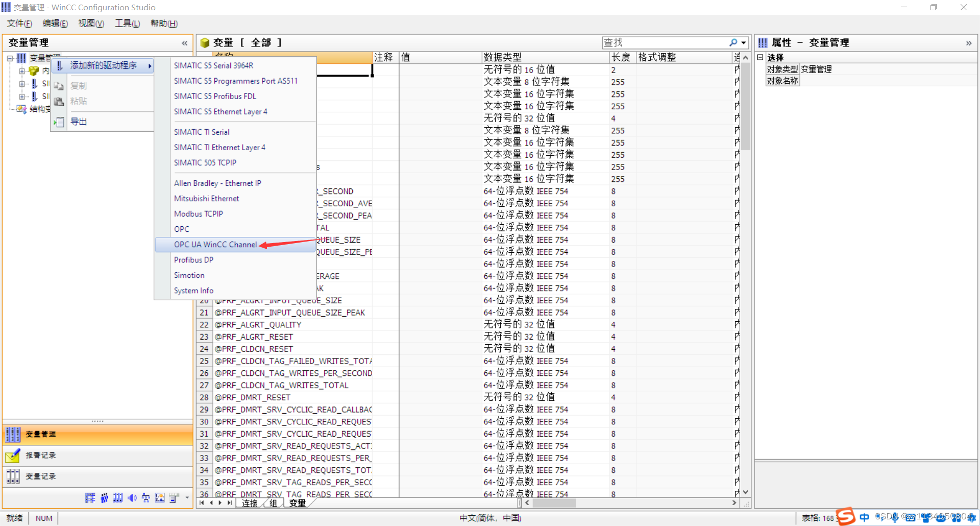Image resolution: width=980 pixels, height=526 pixels.
Task: Switch to the 变量 bottom tab
Action: coord(297,504)
